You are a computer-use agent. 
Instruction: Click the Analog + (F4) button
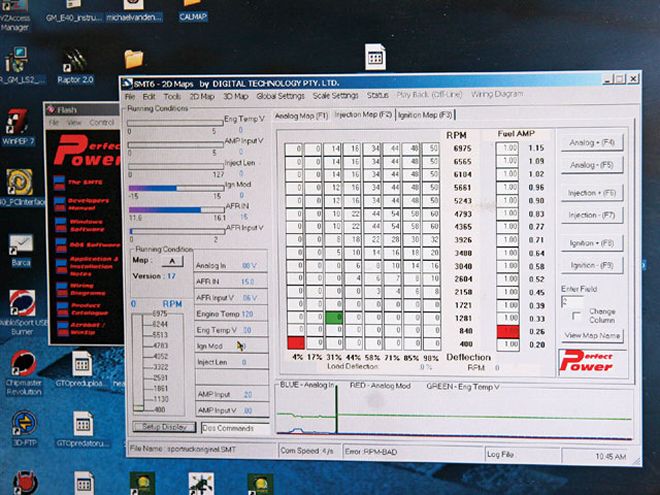[592, 142]
